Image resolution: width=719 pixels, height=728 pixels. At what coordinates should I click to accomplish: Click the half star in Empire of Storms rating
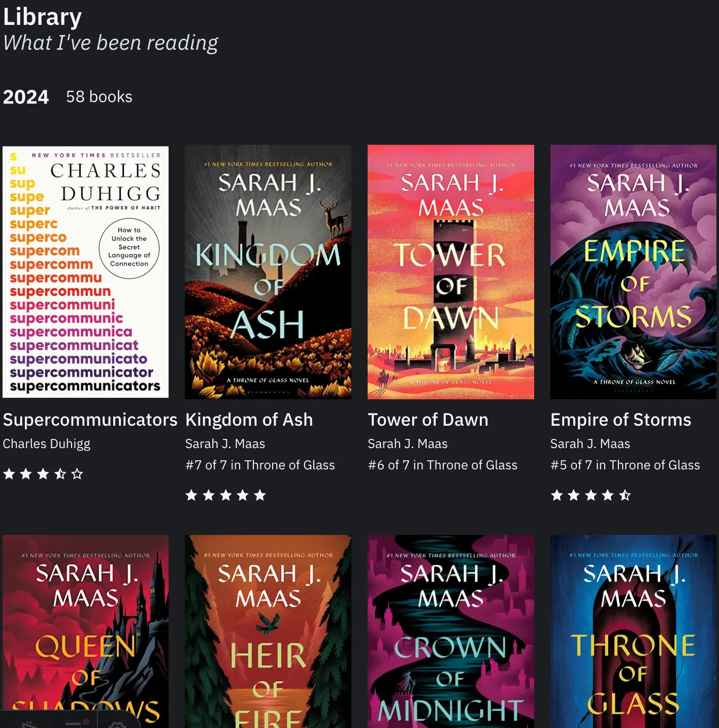point(625,495)
